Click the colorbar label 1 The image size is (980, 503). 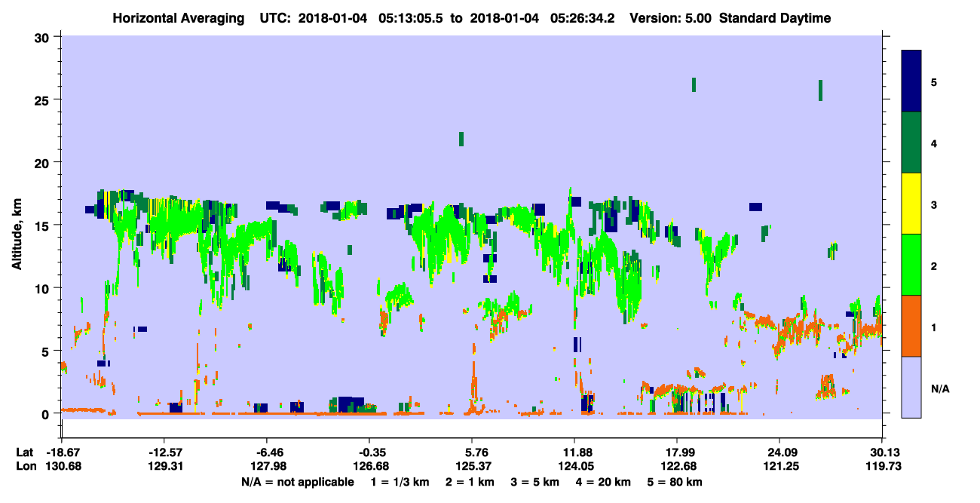934,327
